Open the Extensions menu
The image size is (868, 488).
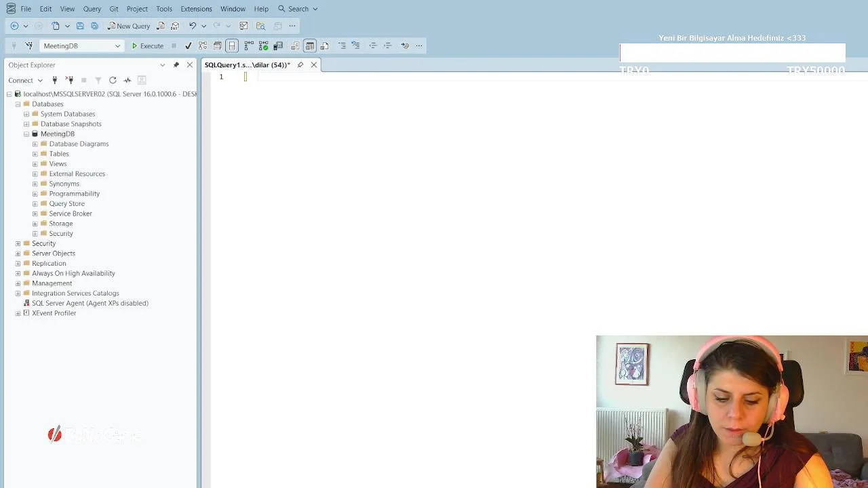196,9
